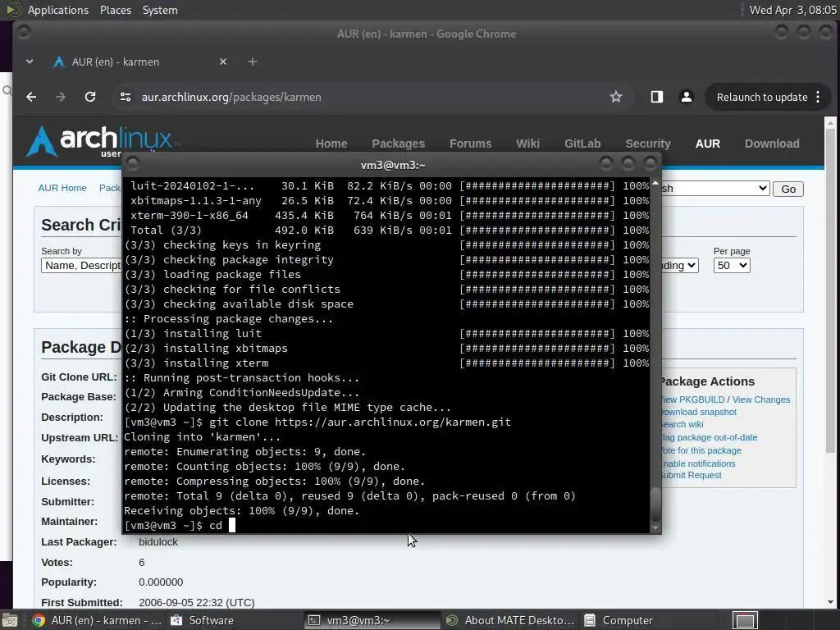Click the Relaunch to update button
Image resolution: width=840 pixels, height=630 pixels.
coord(762,97)
